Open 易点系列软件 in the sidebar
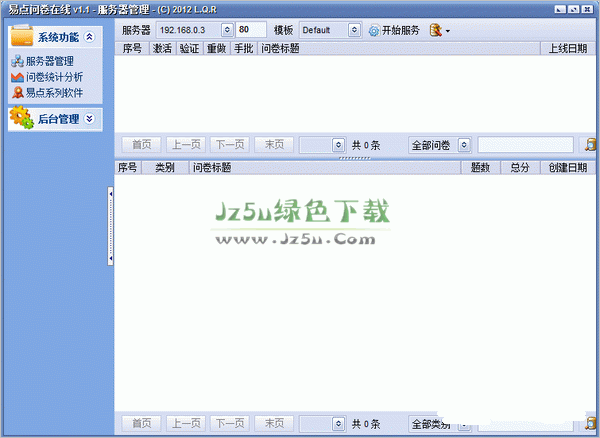This screenshot has height=438, width=600. (47, 93)
